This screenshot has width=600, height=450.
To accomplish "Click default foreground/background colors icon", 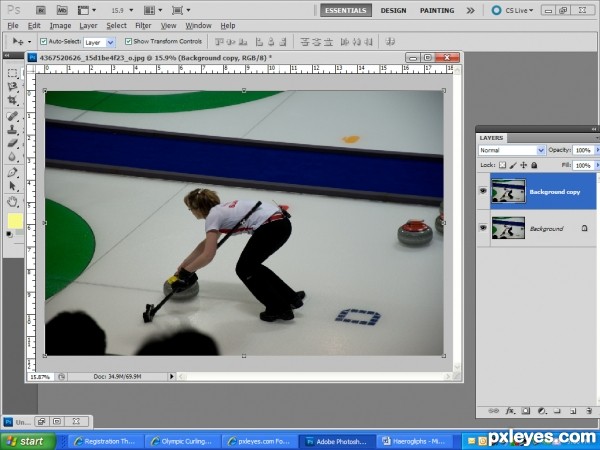I will point(10,235).
